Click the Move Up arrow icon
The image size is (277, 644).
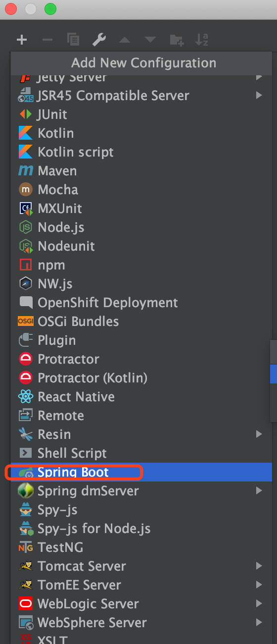[125, 40]
